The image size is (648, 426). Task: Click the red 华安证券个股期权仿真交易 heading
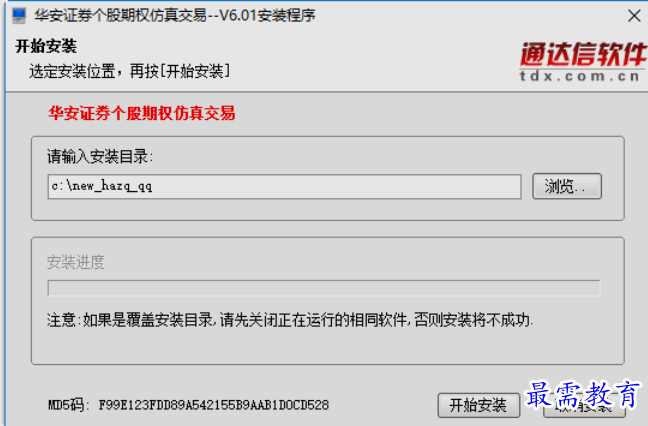click(x=142, y=113)
